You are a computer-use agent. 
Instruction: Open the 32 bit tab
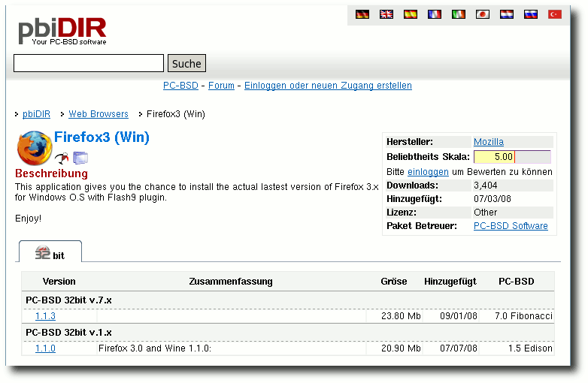(x=50, y=252)
